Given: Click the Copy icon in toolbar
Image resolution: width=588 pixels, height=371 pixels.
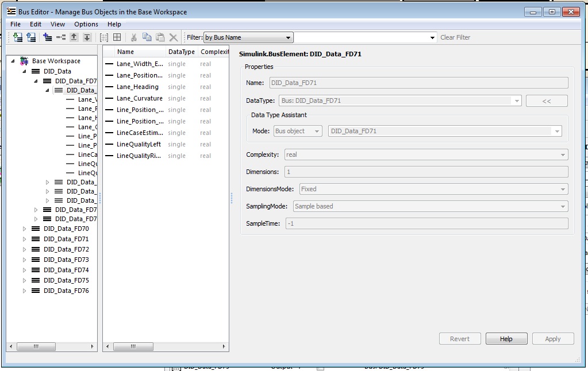Looking at the screenshot, I should 147,37.
